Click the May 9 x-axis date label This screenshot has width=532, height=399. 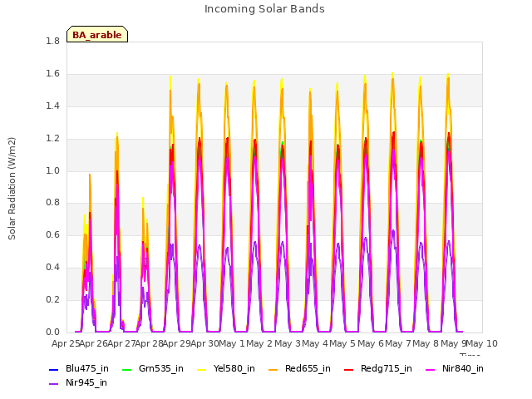pos(454,343)
